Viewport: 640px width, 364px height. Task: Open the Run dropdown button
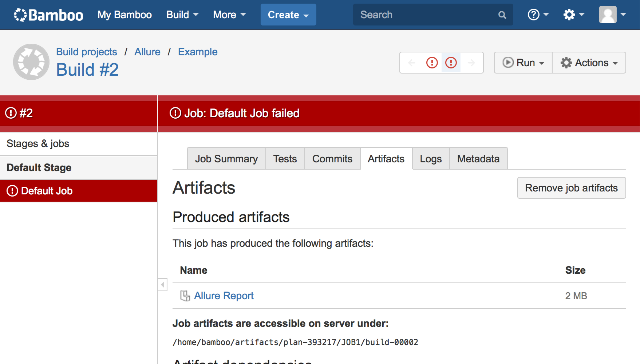pyautogui.click(x=523, y=63)
